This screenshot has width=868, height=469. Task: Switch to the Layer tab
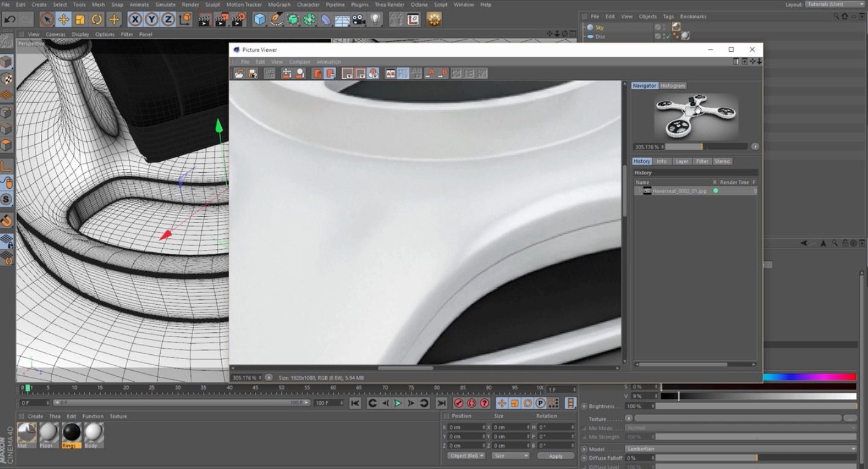pyautogui.click(x=682, y=161)
